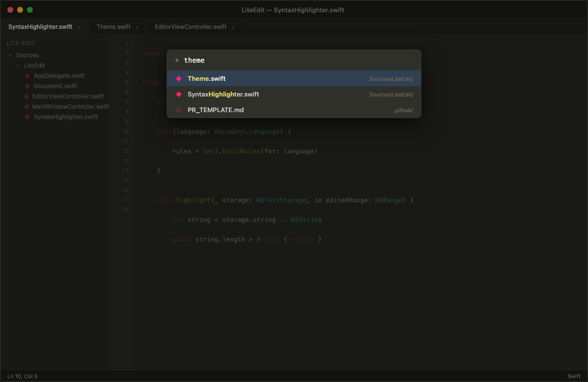Click the 'Ln 10, Col 5' status entry
The height and width of the screenshot is (382, 588).
pos(23,376)
